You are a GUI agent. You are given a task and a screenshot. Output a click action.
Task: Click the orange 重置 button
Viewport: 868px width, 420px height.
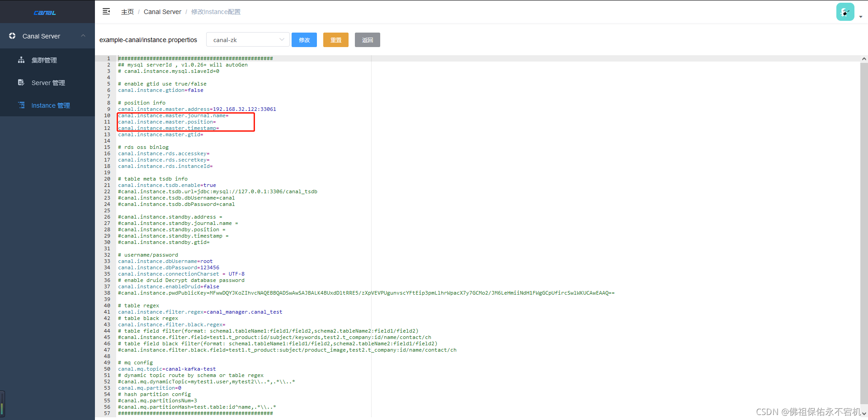336,40
